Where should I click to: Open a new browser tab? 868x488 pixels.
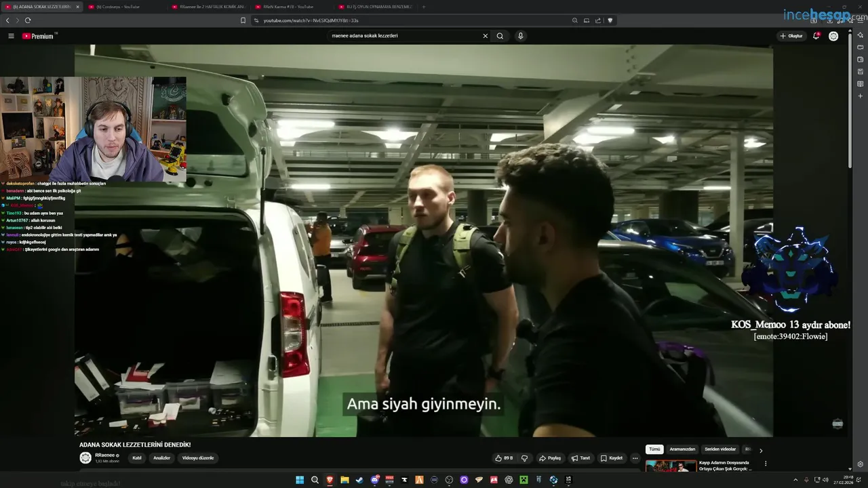click(x=424, y=7)
